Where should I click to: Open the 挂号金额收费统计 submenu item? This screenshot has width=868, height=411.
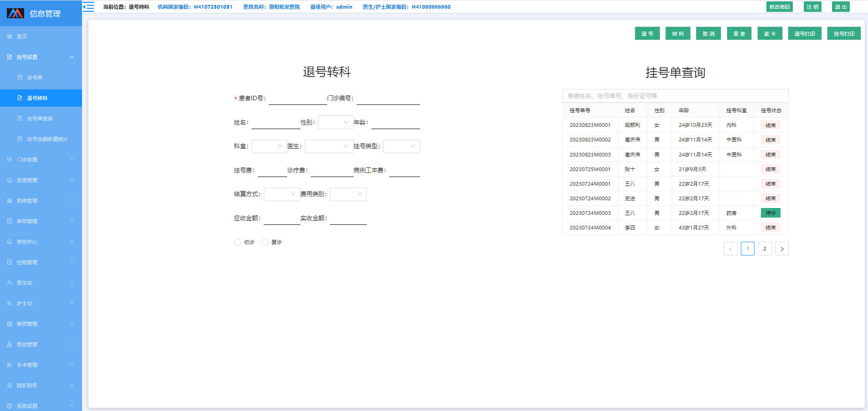click(x=41, y=139)
